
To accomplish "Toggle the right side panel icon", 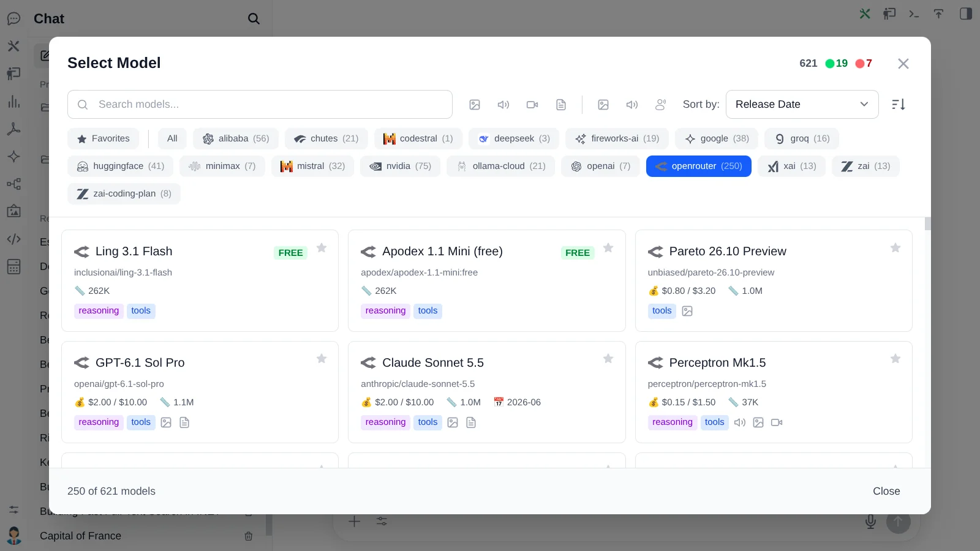I will point(966,13).
